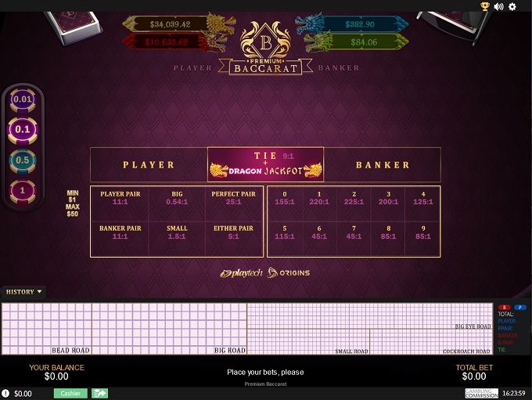Viewport: 532px width, 400px height.
Task: Select the 0.1 chip
Action: (23, 129)
